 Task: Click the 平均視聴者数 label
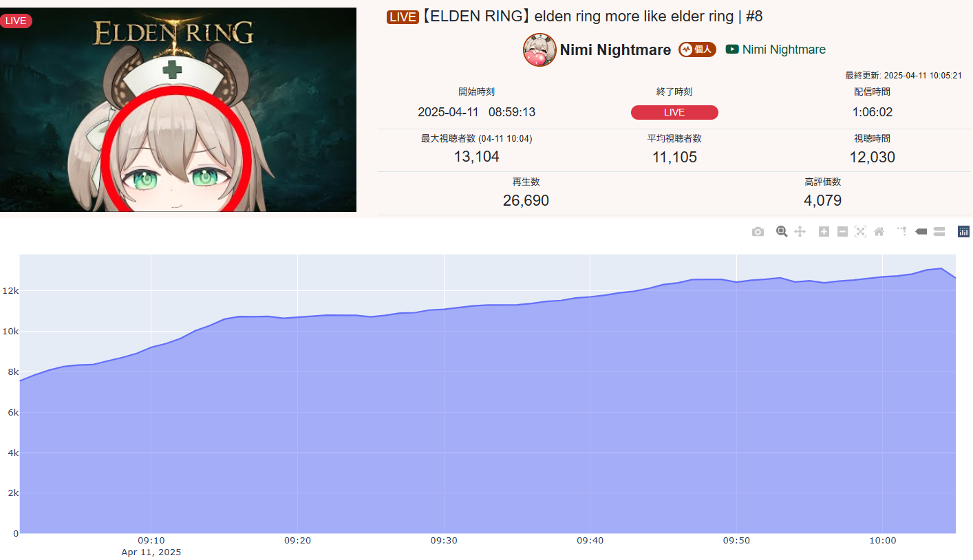pyautogui.click(x=674, y=138)
